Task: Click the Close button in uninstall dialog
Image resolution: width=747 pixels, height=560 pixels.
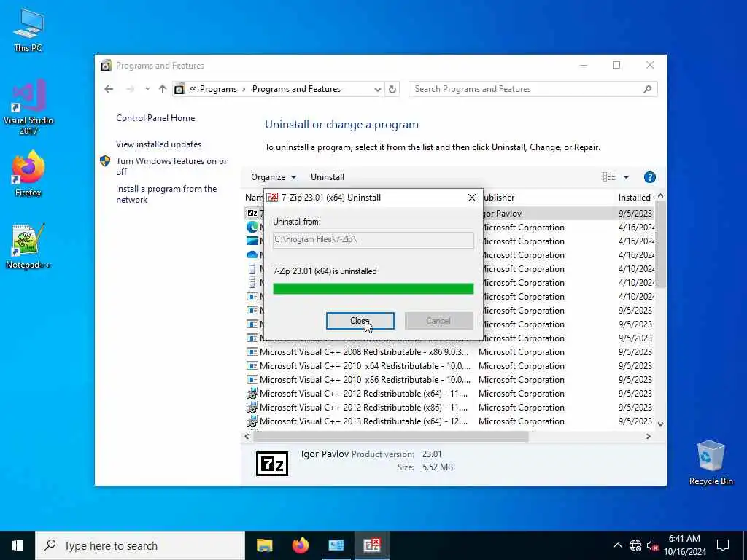Action: coord(360,321)
